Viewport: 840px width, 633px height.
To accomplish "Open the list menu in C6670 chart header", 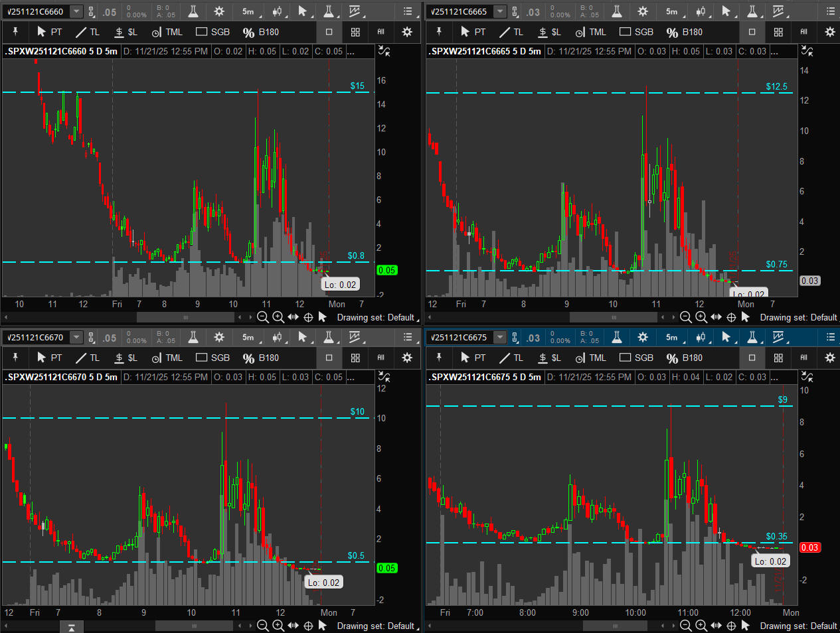I will point(407,337).
